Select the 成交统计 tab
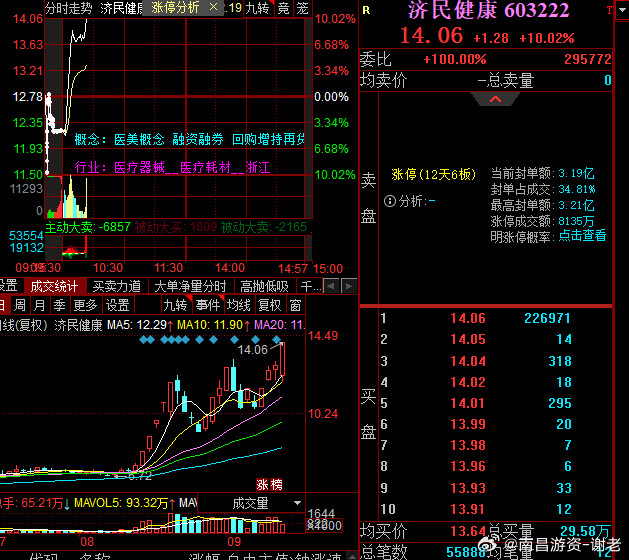Viewport: 629px width, 560px height. click(54, 286)
